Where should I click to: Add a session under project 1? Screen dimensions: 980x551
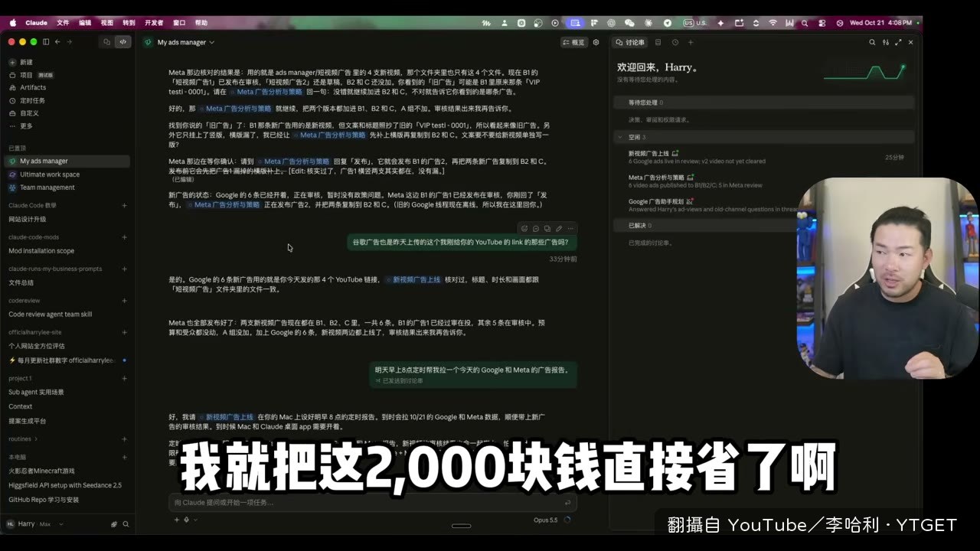click(x=124, y=378)
